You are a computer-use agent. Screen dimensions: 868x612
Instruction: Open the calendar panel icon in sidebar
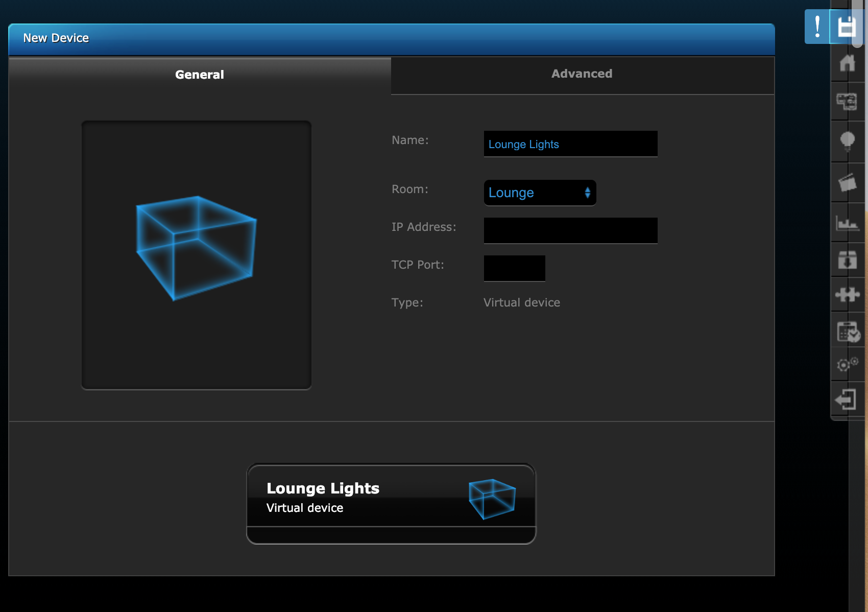point(848,332)
